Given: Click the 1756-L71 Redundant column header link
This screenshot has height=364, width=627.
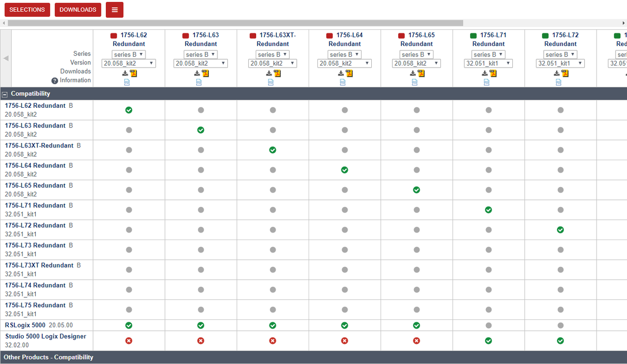Looking at the screenshot, I should pyautogui.click(x=488, y=39).
